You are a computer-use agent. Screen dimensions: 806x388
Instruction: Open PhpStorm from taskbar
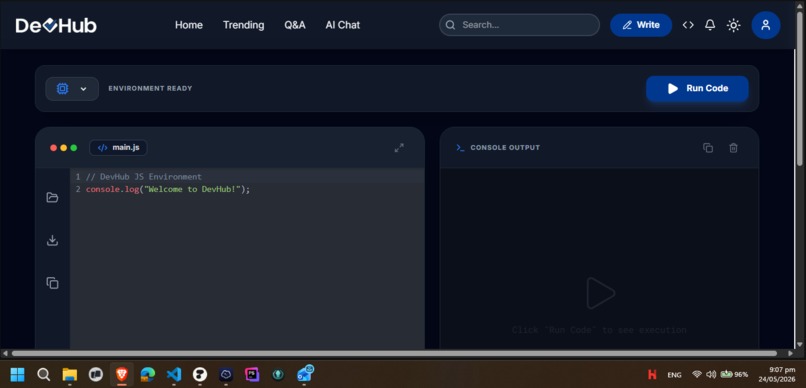(252, 375)
